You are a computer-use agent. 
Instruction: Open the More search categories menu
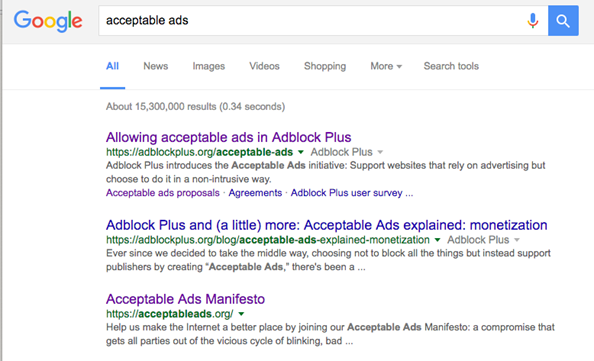tap(386, 66)
